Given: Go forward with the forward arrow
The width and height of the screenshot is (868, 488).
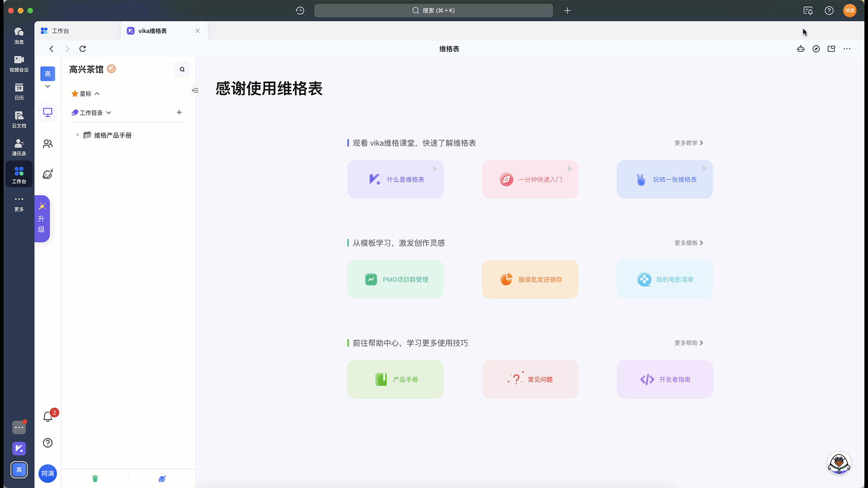Looking at the screenshot, I should click(67, 49).
